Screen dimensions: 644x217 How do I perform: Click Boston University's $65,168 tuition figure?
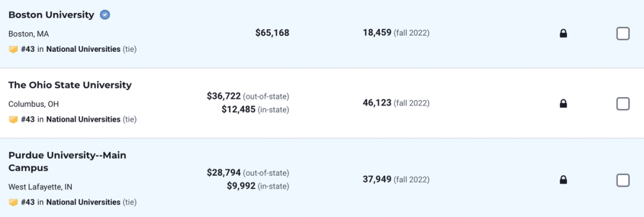point(273,33)
